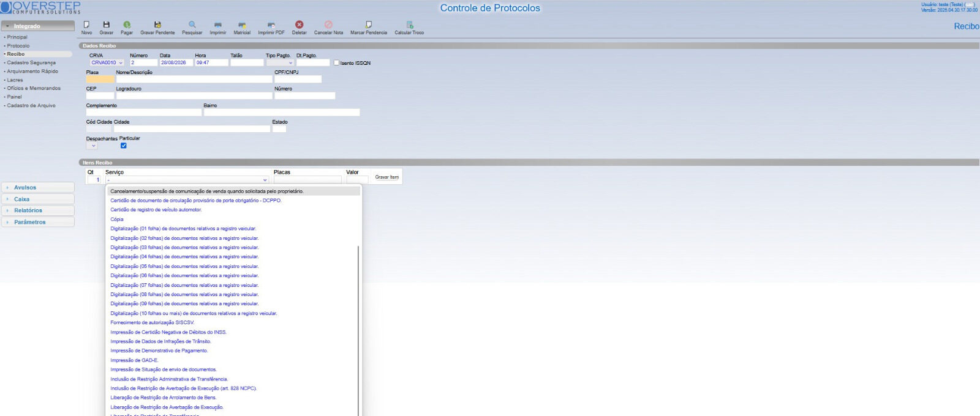Open the Tipo Pagto. dropdown
This screenshot has height=416, width=980.
click(280, 62)
